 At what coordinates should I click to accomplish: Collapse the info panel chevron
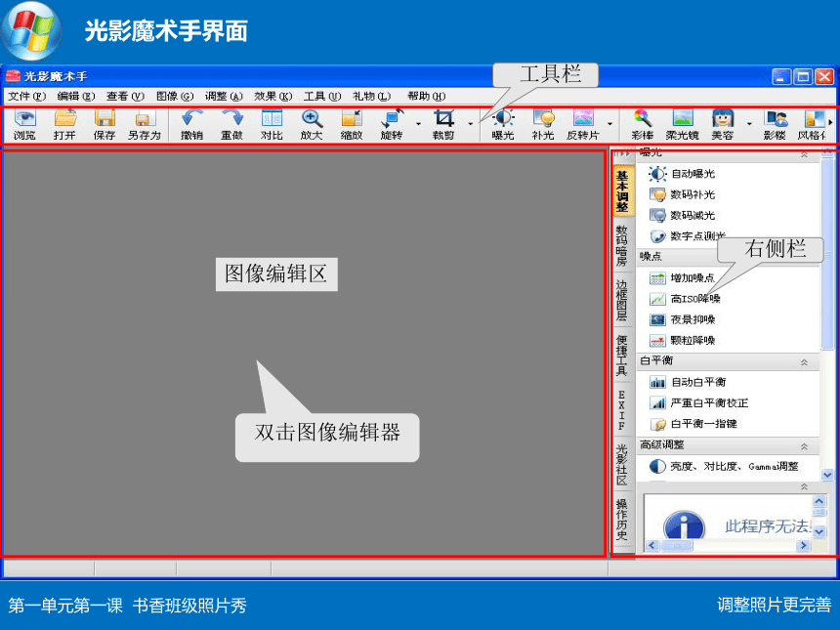click(804, 486)
